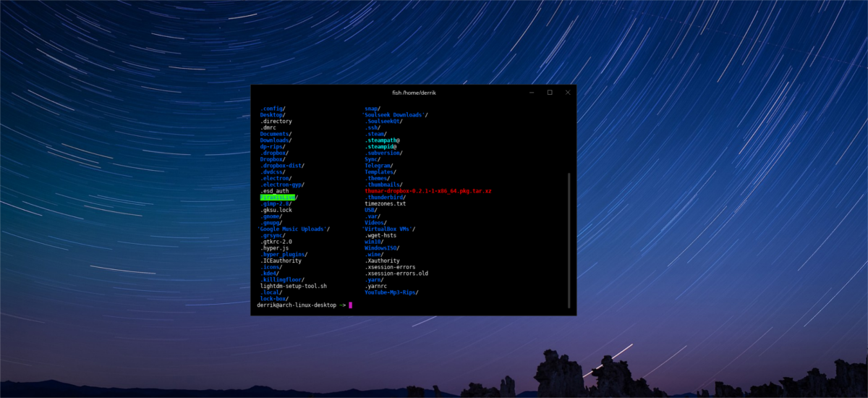Click the '.ICEauthority' file entry
868x398 pixels.
279,261
